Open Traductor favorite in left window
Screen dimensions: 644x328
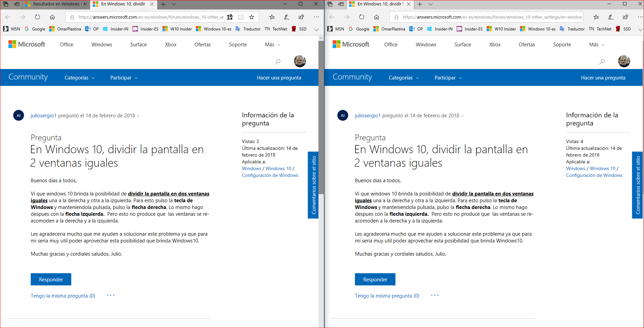[248, 29]
